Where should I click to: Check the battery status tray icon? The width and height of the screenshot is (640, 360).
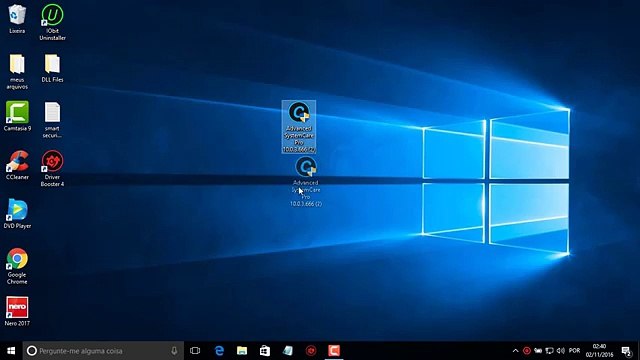tap(538, 351)
